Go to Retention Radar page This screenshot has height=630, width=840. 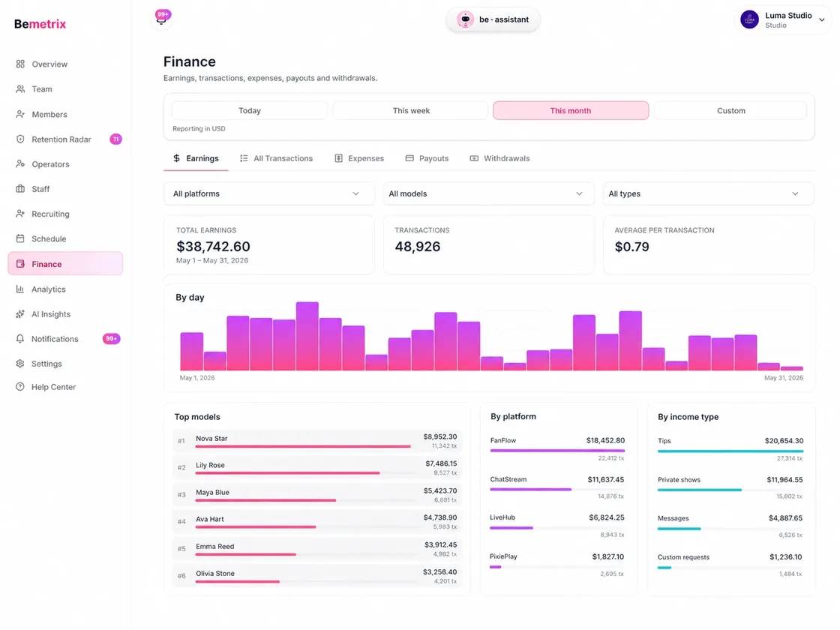65,139
